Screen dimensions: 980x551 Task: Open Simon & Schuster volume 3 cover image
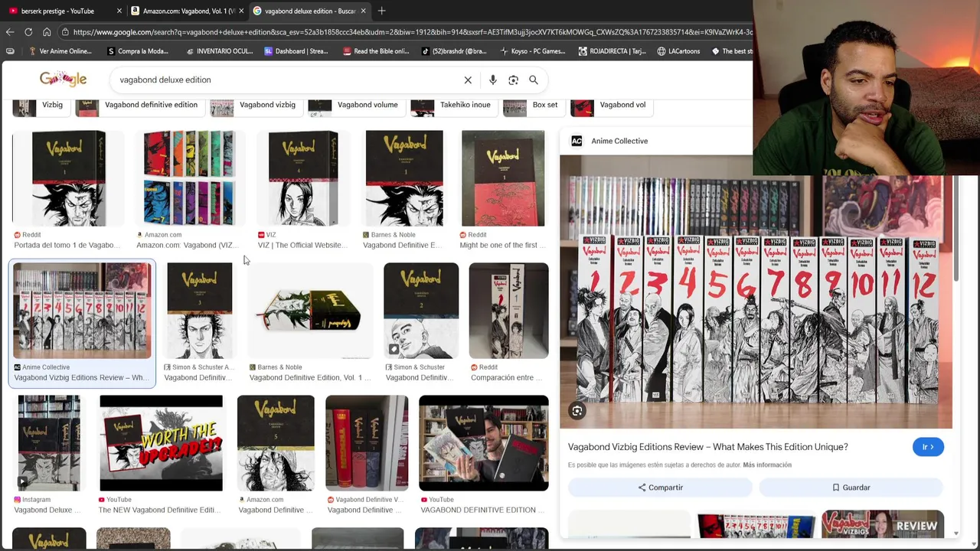pyautogui.click(x=200, y=311)
